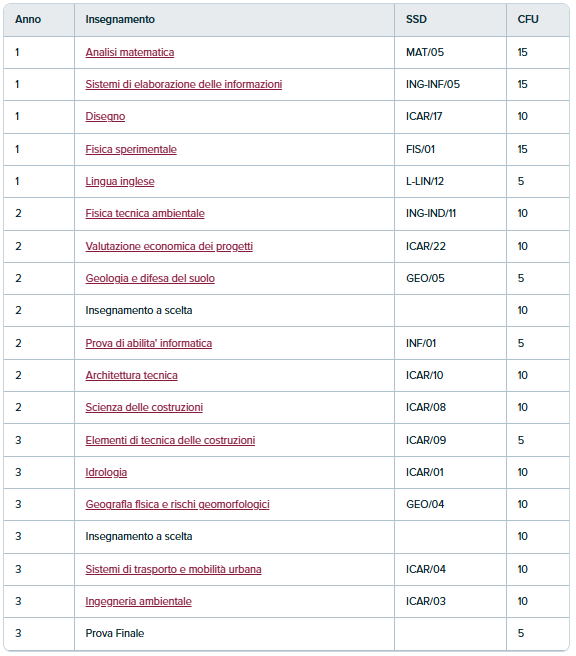Viewport: 576px width, 656px height.
Task: Click the Disegno course link
Action: click(105, 116)
